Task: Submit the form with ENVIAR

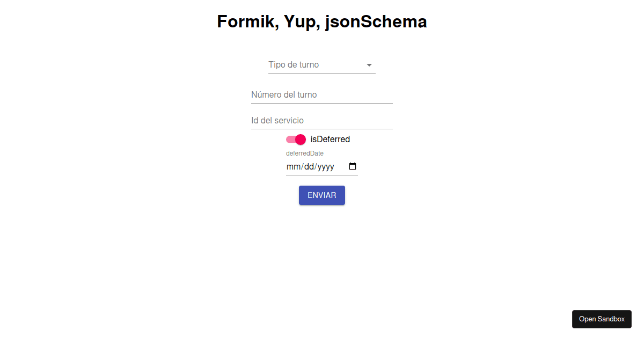Action: (x=321, y=195)
